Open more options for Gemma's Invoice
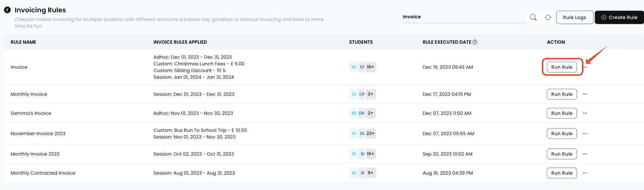This screenshot has width=644, height=190. (x=585, y=113)
